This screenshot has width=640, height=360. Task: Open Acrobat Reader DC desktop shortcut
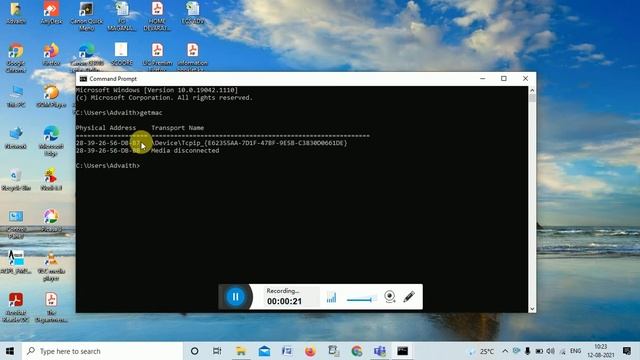pos(16,308)
